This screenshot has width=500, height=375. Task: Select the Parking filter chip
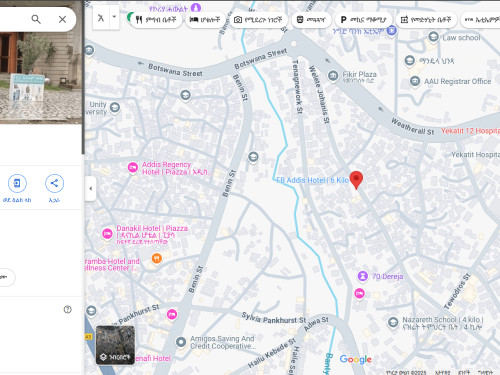363,20
